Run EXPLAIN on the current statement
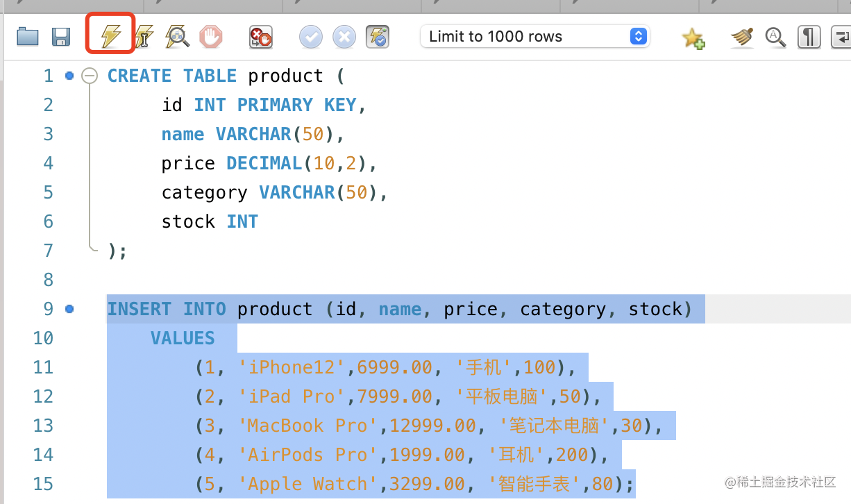 (x=177, y=37)
